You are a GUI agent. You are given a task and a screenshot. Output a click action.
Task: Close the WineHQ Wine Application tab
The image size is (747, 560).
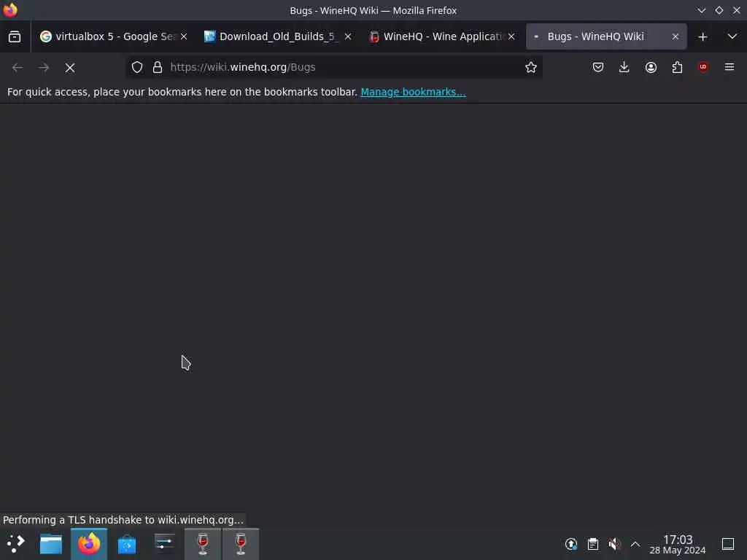point(511,36)
